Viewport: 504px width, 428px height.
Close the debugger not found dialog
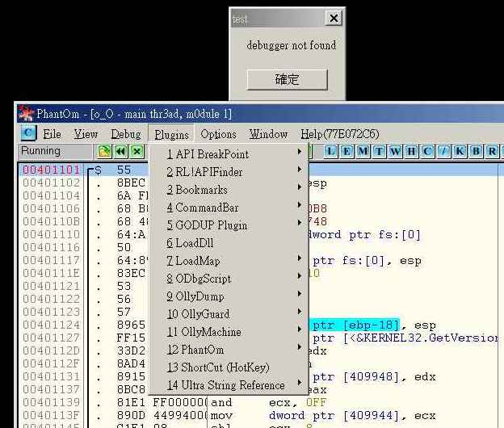334,18
